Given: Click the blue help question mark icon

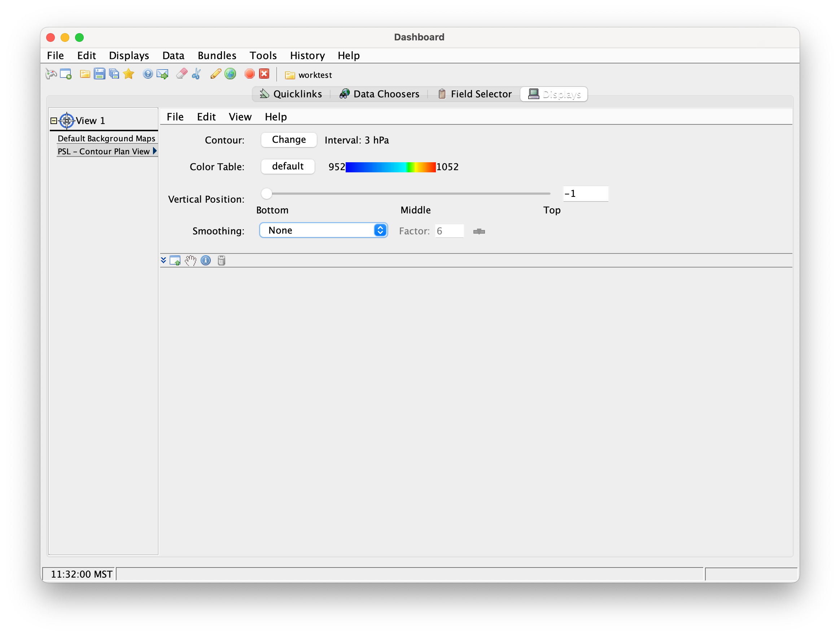Looking at the screenshot, I should click(148, 74).
